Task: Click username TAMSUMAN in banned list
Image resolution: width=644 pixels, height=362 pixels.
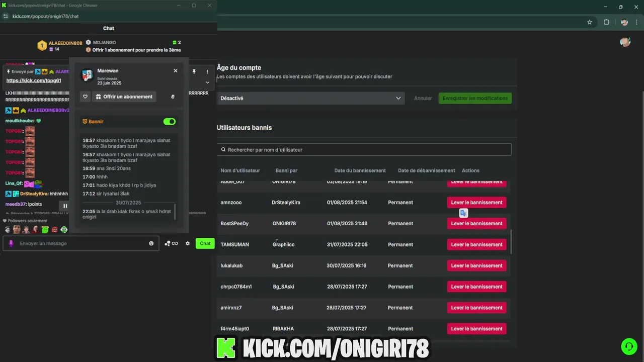Action: tap(234, 244)
